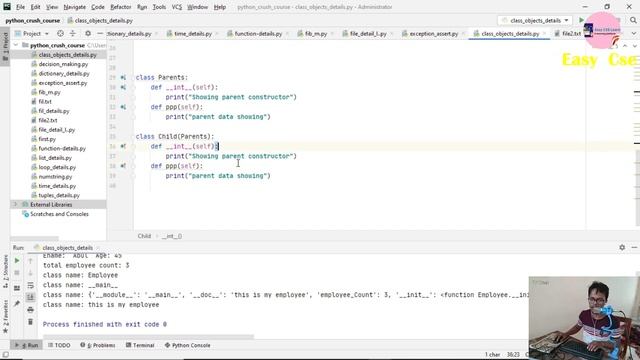Switch to fib_m.py editor tab

[x=316, y=33]
